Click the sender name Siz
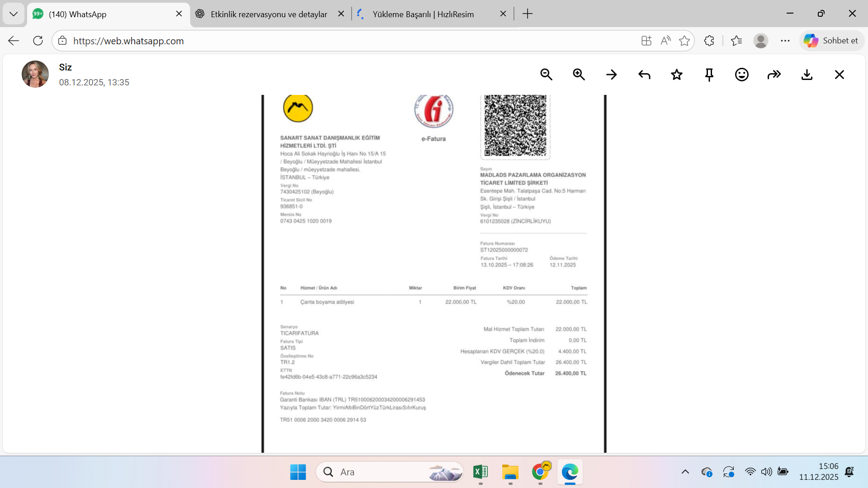868x488 pixels. pyautogui.click(x=66, y=67)
